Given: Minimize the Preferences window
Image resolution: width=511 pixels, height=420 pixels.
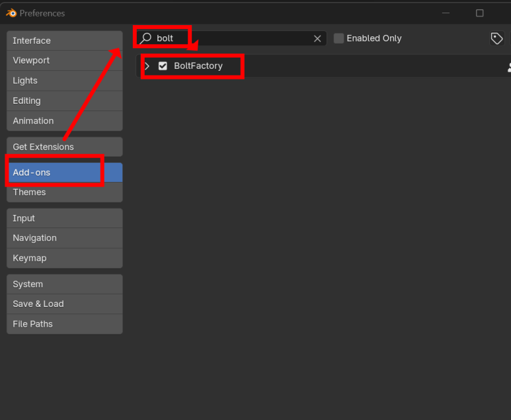Looking at the screenshot, I should click(x=446, y=13).
